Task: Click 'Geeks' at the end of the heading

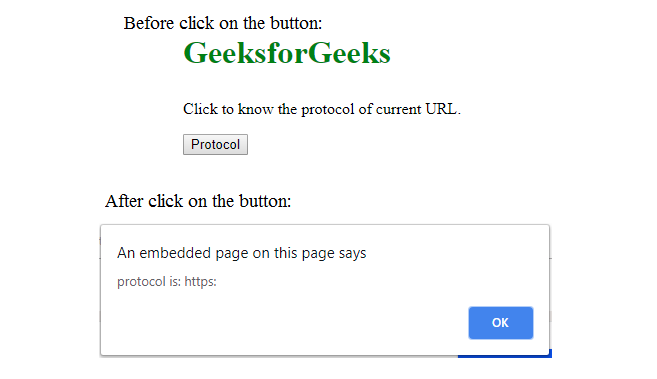Action: click(349, 53)
